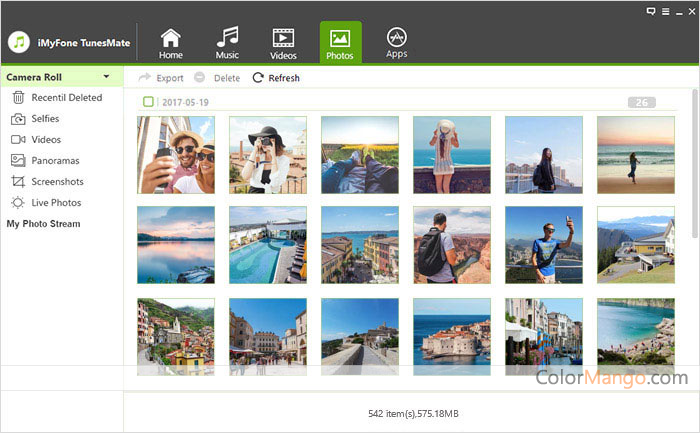Open the Live Photos icon
The width and height of the screenshot is (700, 433).
[18, 203]
